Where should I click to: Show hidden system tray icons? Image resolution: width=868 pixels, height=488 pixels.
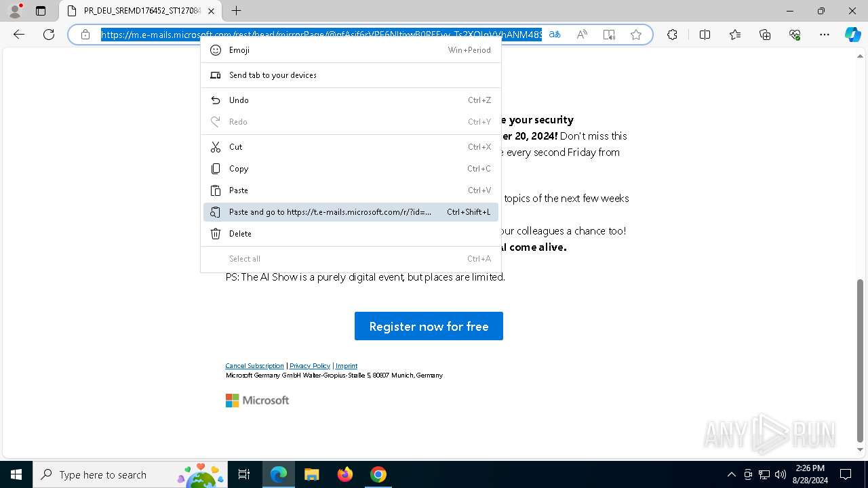point(731,474)
